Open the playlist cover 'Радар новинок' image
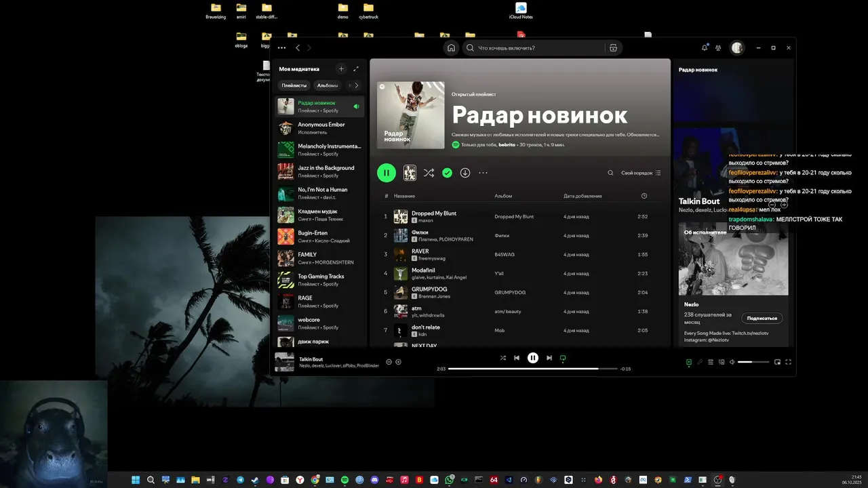This screenshot has height=488, width=868. point(411,115)
